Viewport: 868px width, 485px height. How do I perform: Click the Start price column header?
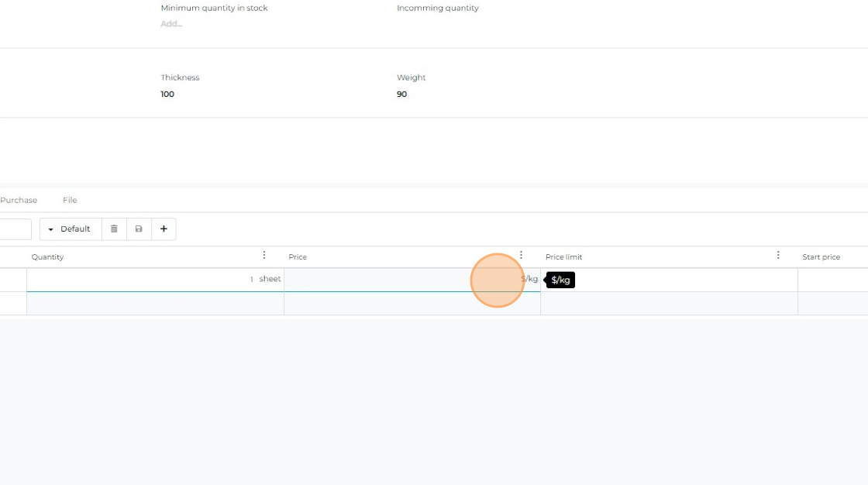click(821, 257)
